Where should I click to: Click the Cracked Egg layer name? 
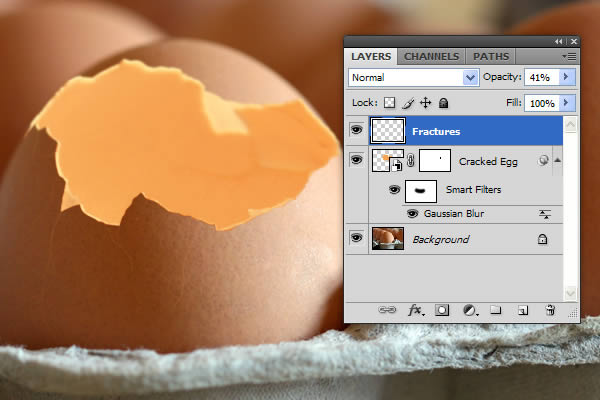(x=488, y=162)
